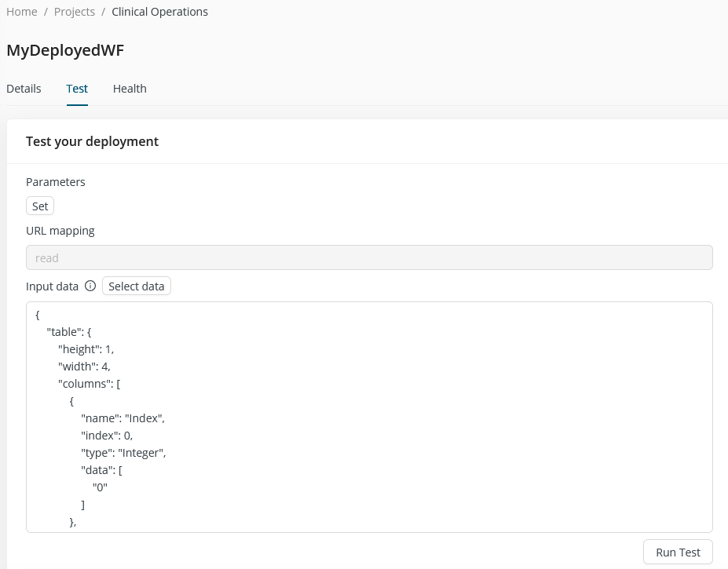Click the info icon beside Input data
This screenshot has height=569, width=728.
tap(90, 286)
